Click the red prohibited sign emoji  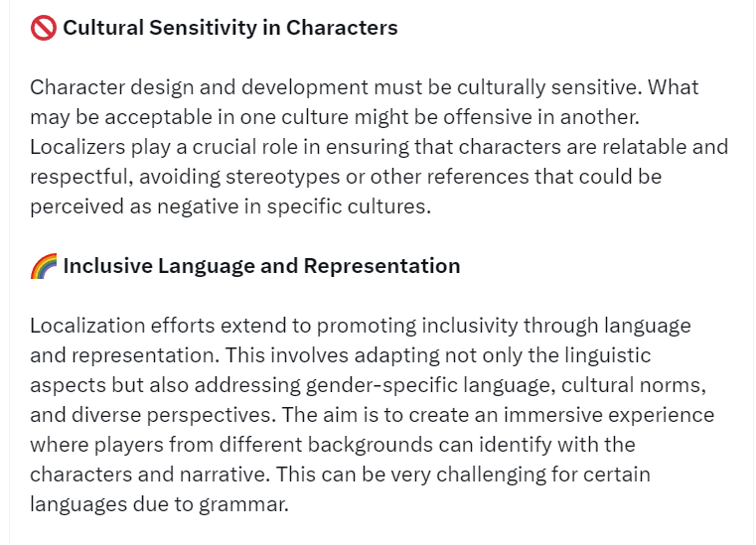click(44, 28)
